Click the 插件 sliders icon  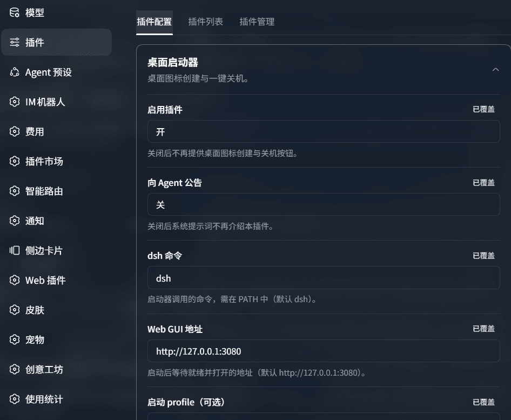point(15,42)
